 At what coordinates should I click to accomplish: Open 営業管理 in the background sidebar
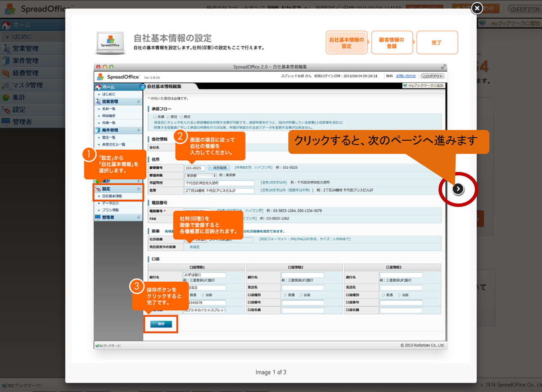[32, 48]
